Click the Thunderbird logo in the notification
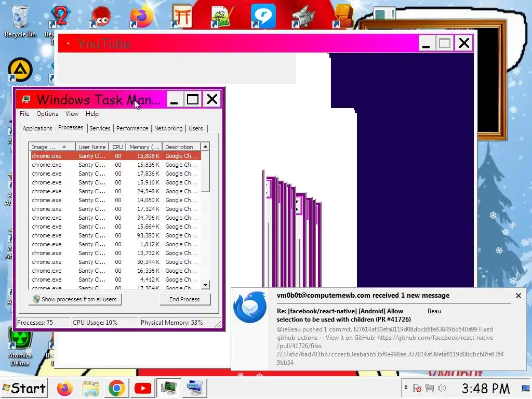 coord(250,307)
